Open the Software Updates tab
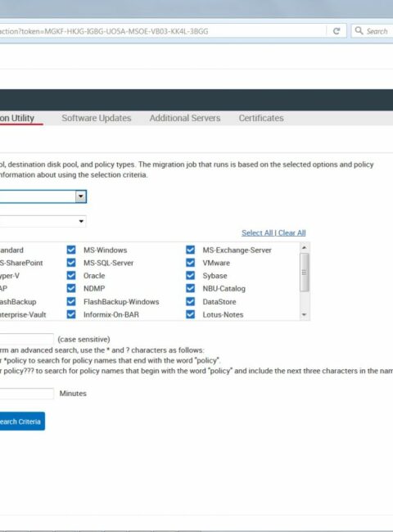 coord(97,118)
